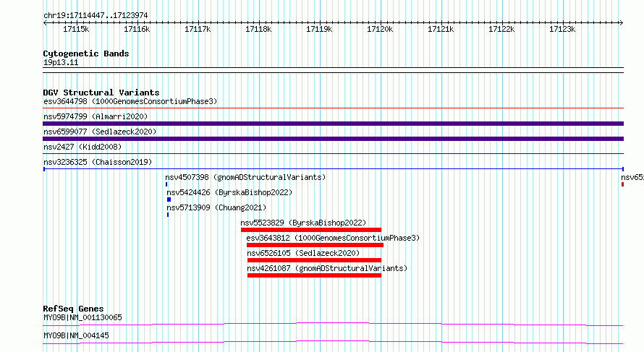Open variant nsv4507398 (gnomADStructuralVariants)
The width and height of the screenshot is (644, 352).
(245, 177)
